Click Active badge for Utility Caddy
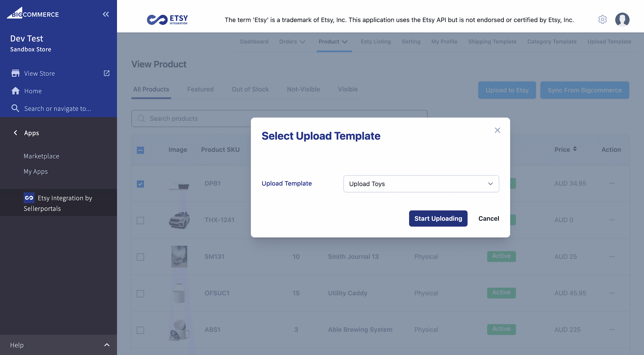Viewport: 644px width, 355px height. tap(501, 293)
